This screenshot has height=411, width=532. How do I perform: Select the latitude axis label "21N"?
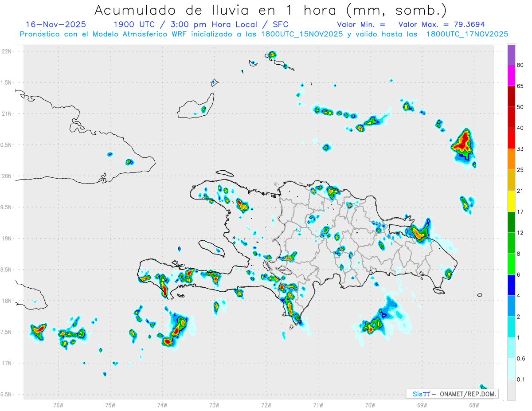click(7, 114)
